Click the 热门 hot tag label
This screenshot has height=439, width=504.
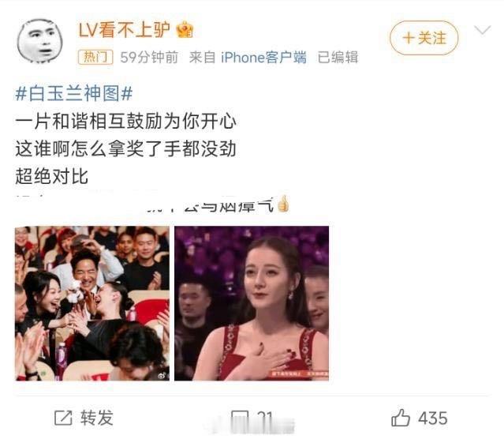(95, 58)
